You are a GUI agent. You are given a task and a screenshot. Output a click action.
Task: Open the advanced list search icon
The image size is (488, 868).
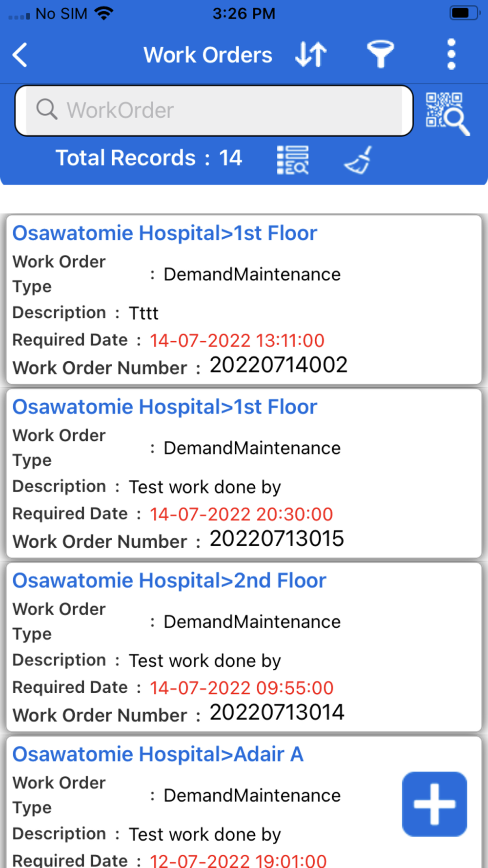[x=293, y=160]
